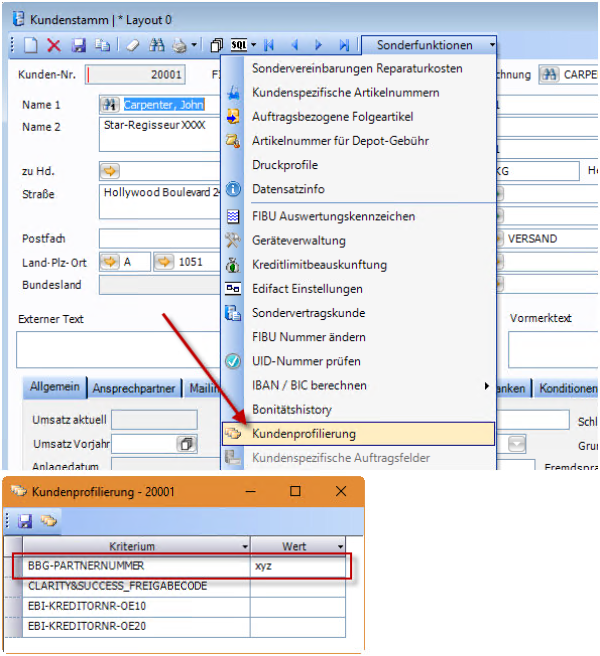Image resolution: width=600 pixels, height=656 pixels.
Task: Open the Kriterium column filter dropdown
Action: pyautogui.click(x=245, y=547)
